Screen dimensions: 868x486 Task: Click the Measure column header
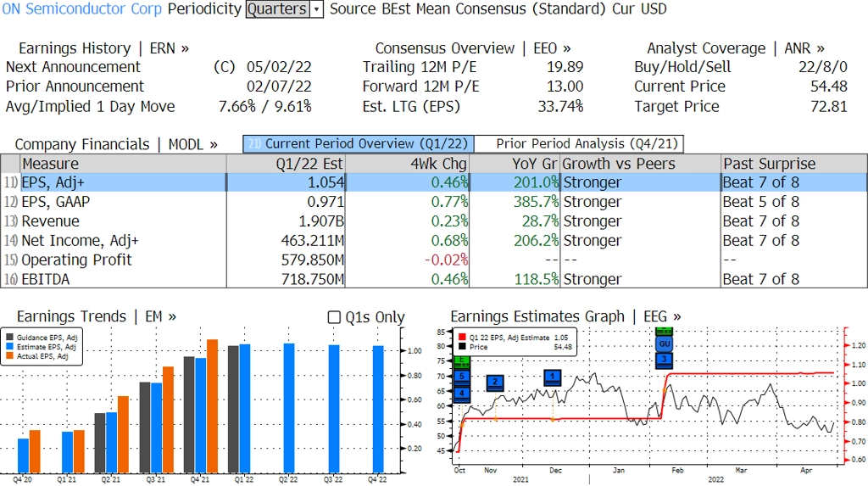(123, 164)
